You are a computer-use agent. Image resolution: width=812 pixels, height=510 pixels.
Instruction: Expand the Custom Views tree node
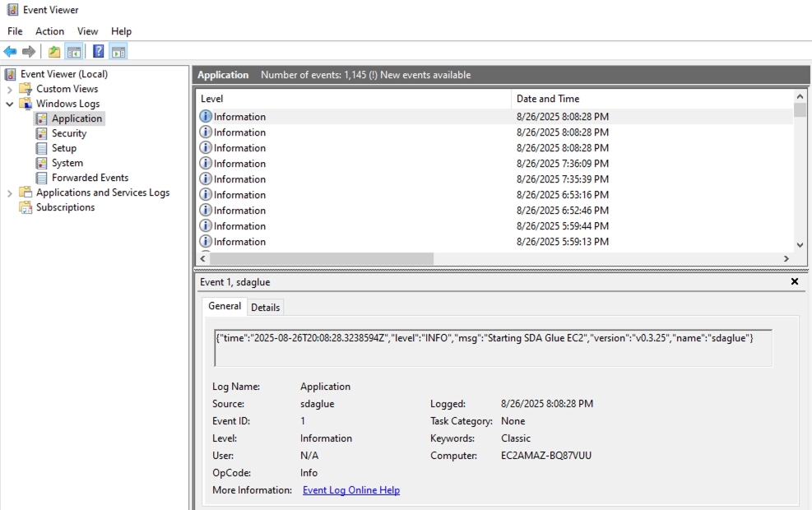pyautogui.click(x=10, y=89)
